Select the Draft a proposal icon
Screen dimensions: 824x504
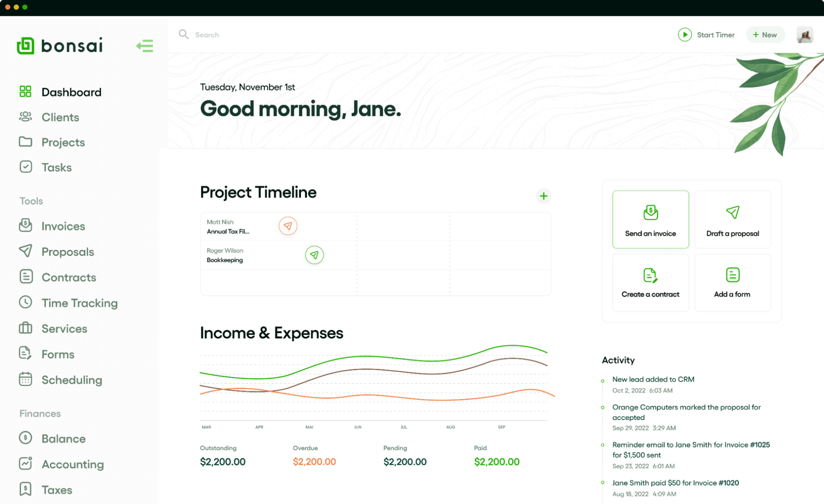732,213
